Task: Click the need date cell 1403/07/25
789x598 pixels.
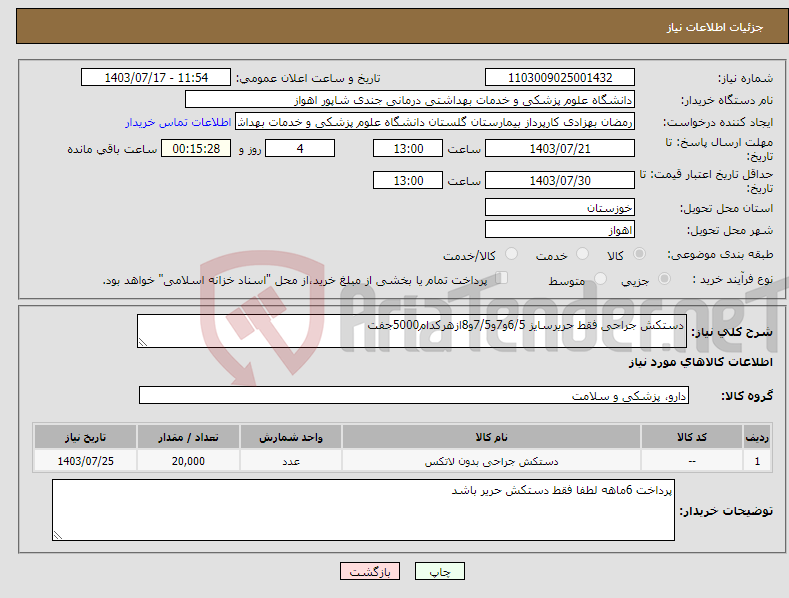Action: click(x=86, y=461)
